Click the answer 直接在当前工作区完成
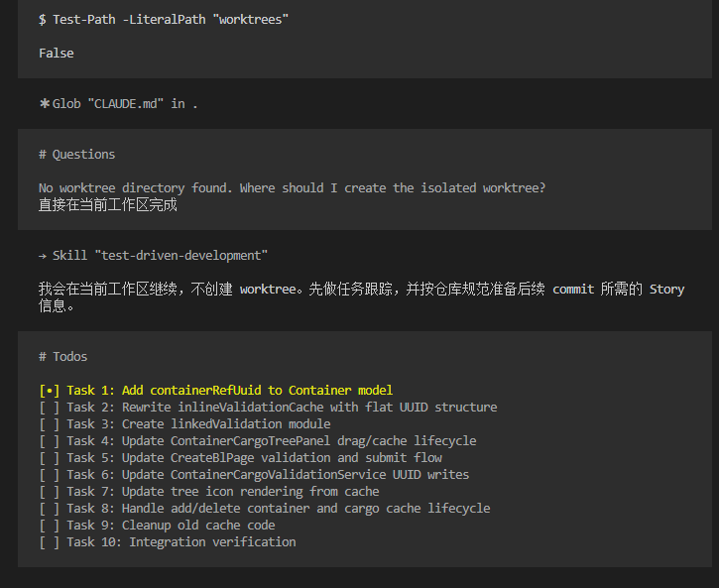719x588 pixels. point(108,205)
